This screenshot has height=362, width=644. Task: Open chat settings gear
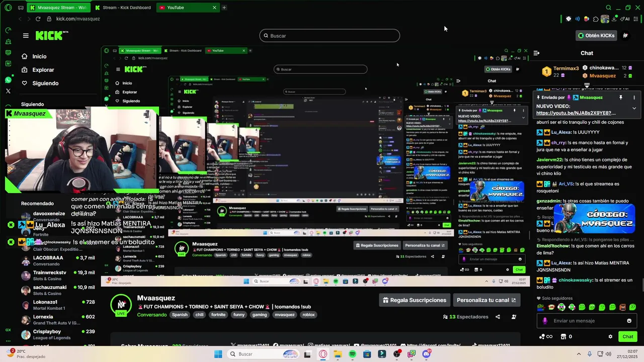[610, 336]
